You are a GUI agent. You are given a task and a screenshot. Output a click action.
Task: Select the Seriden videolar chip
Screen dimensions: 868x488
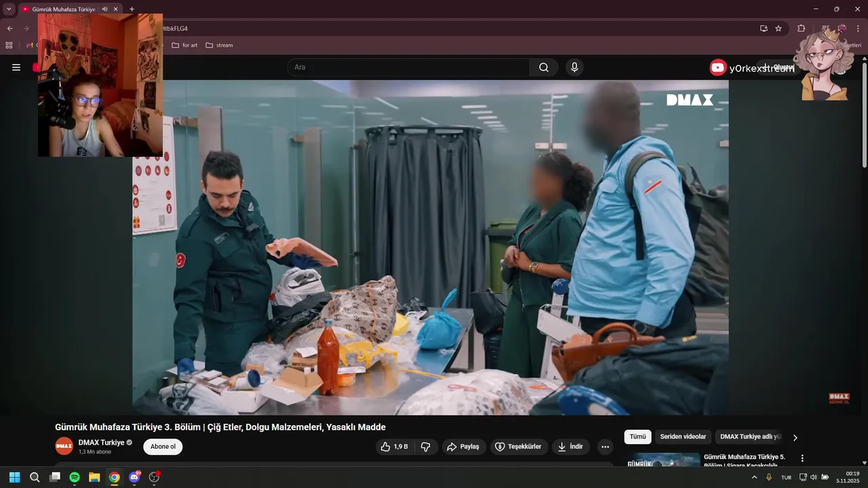(x=683, y=437)
